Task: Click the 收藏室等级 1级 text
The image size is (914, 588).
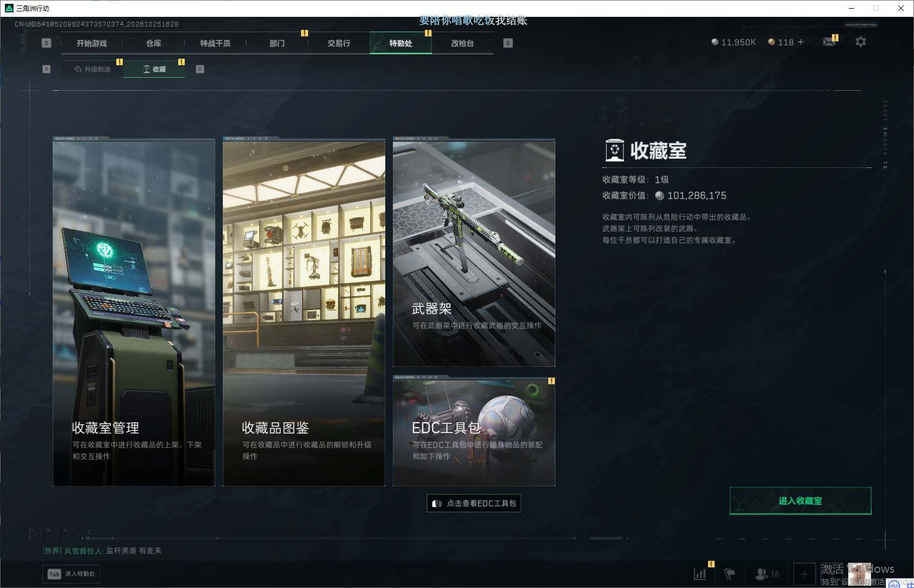Action: [635, 179]
